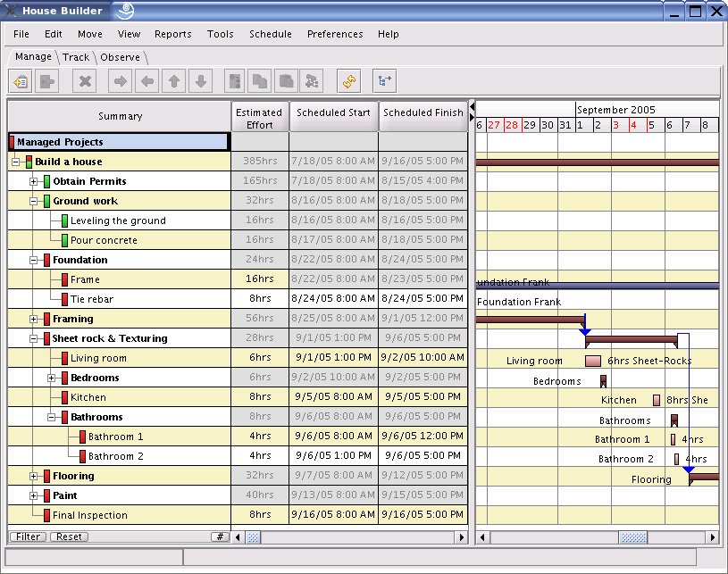Click the red status icon for Managed Projects

[x=12, y=142]
